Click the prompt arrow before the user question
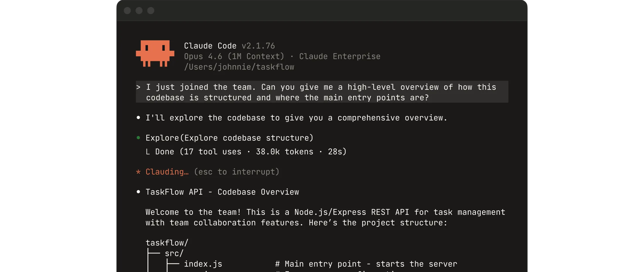Screen dimensions: 644x272 click(x=139, y=87)
